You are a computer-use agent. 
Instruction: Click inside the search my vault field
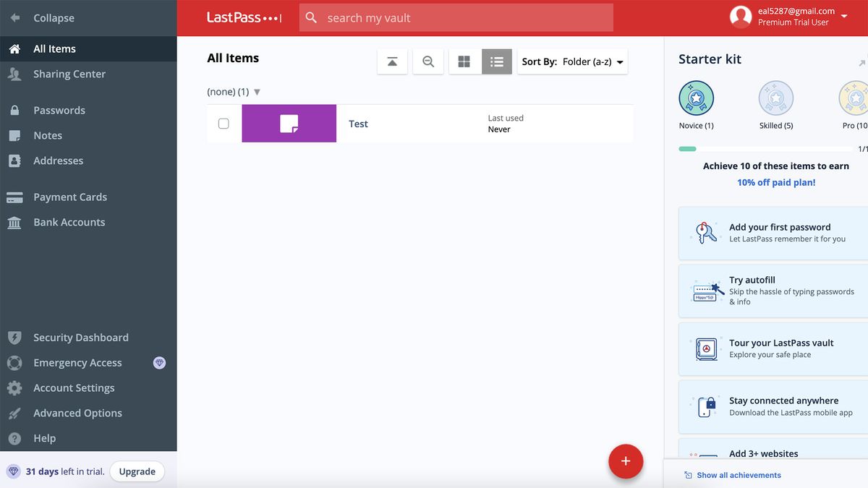tap(456, 17)
